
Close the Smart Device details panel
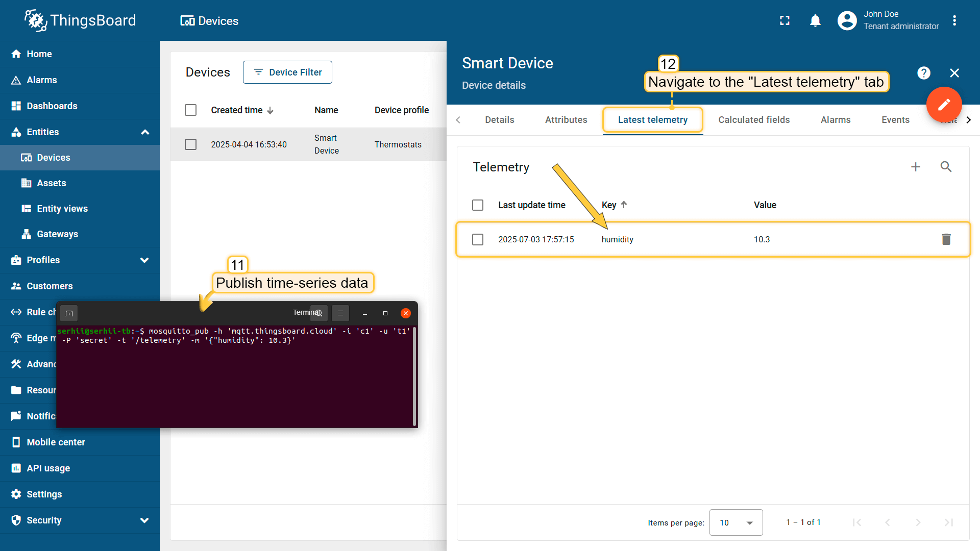pos(954,73)
